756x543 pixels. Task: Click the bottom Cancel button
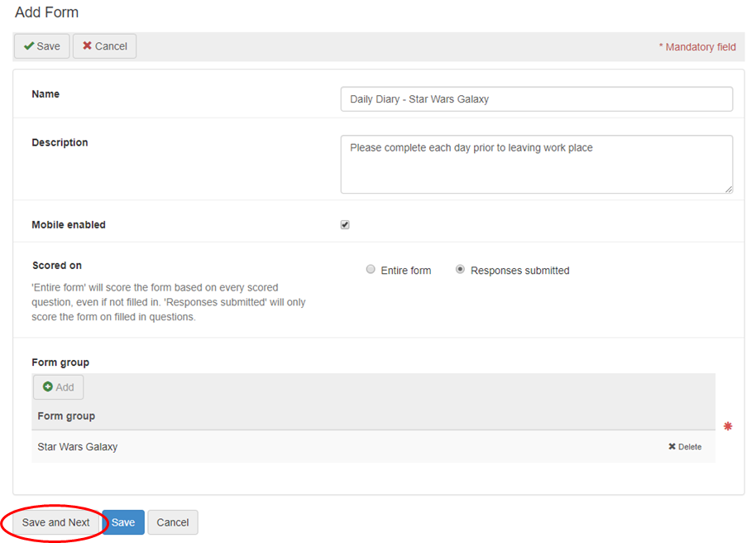click(173, 523)
